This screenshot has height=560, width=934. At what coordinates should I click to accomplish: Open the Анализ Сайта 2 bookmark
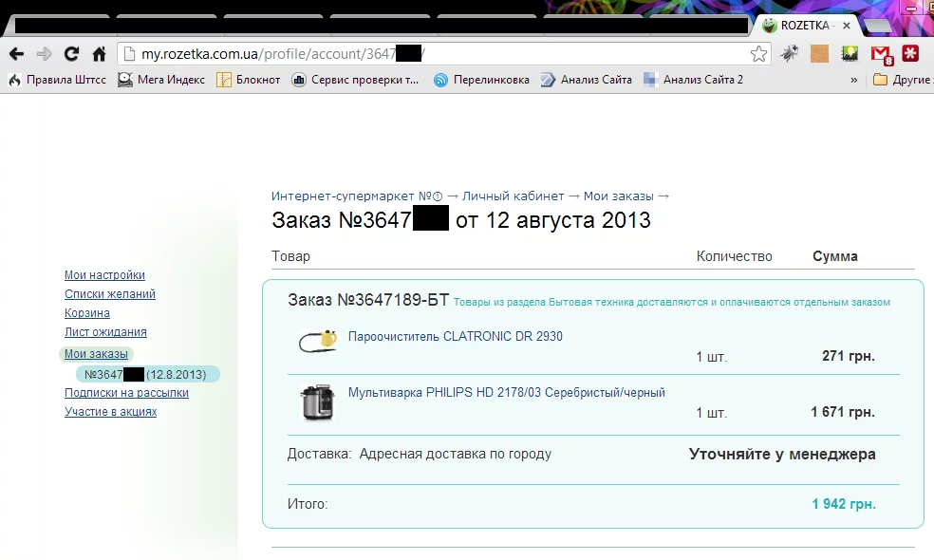pos(693,80)
